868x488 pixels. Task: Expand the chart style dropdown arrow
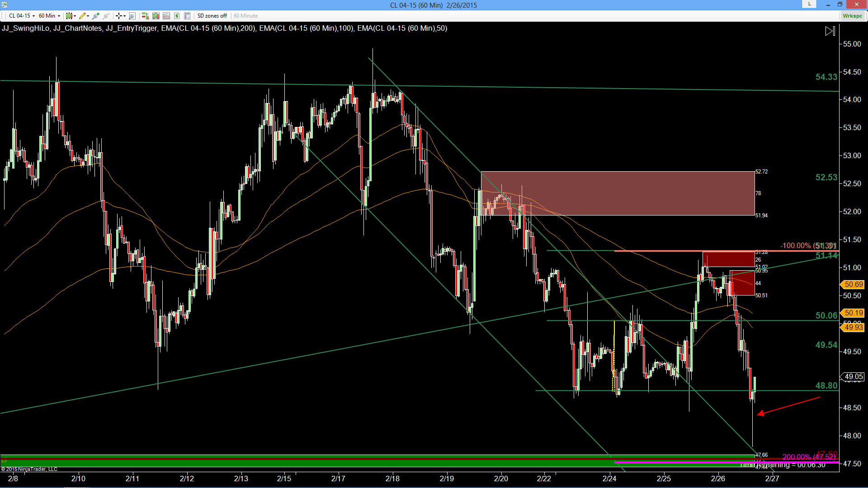[75, 16]
